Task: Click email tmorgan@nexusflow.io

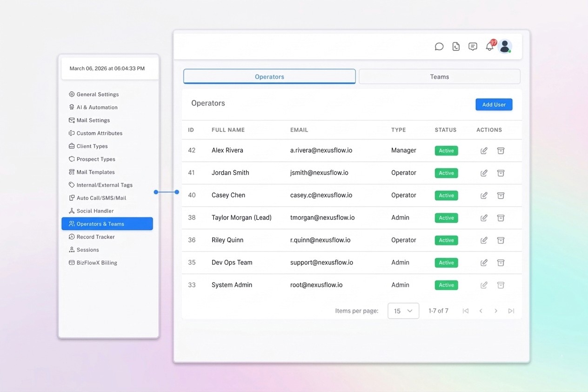Action: pos(322,217)
